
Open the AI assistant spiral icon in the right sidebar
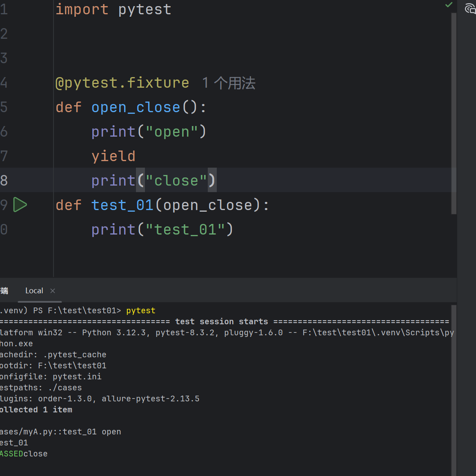click(x=470, y=9)
